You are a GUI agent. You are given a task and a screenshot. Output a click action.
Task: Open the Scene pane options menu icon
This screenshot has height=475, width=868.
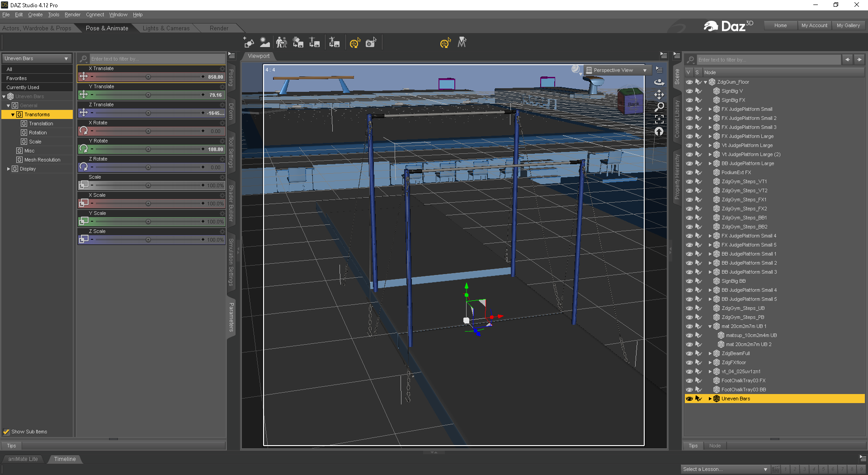click(677, 55)
